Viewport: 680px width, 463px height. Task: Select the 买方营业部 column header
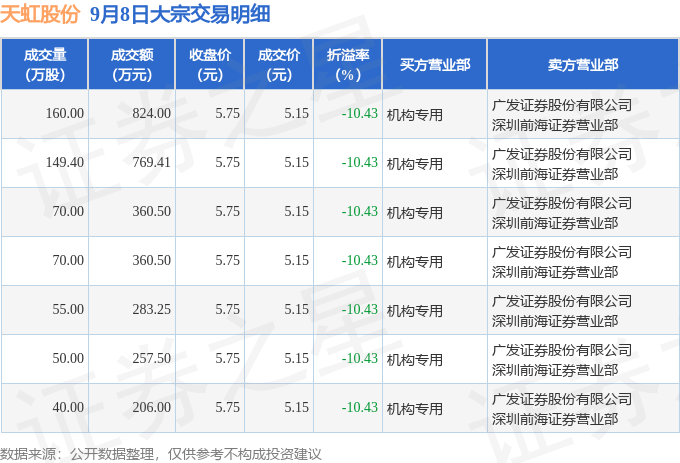(x=435, y=65)
